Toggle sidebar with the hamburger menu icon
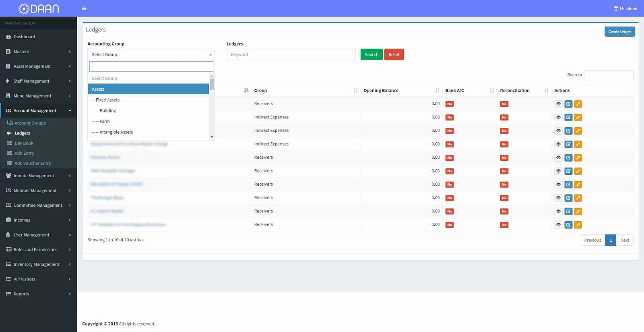644x332 pixels. (x=84, y=8)
